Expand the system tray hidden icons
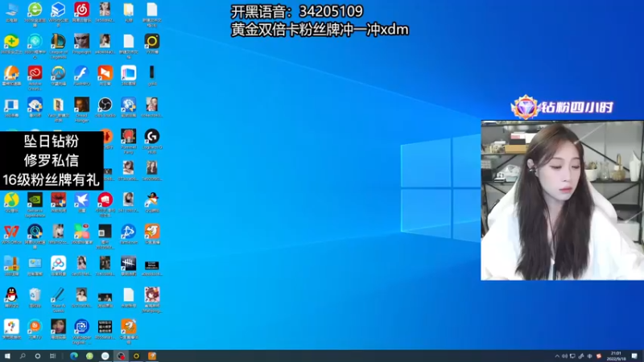 557,356
